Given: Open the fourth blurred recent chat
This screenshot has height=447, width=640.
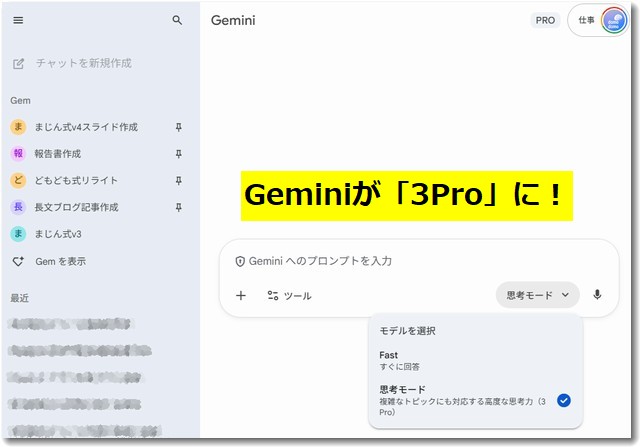Looking at the screenshot, I should 74,405.
